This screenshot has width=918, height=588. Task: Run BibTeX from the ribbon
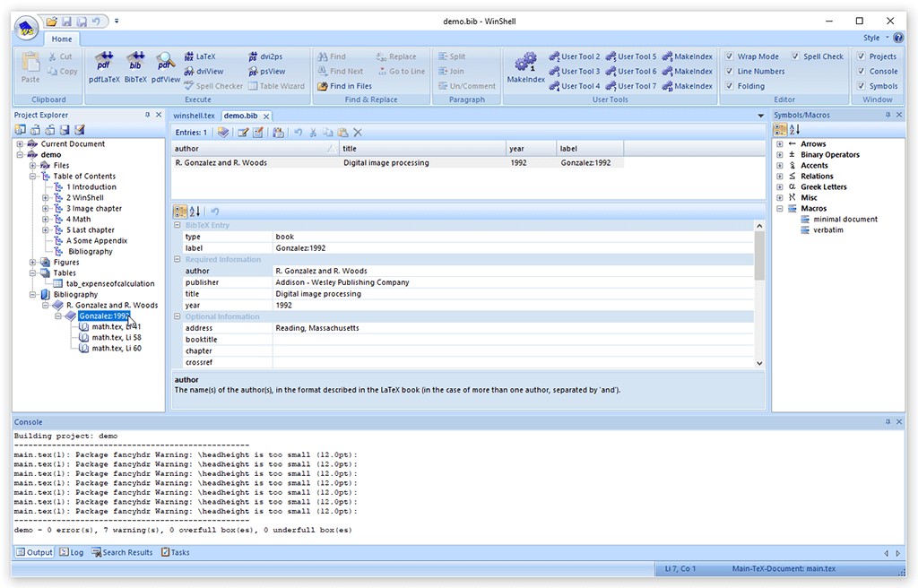(135, 65)
